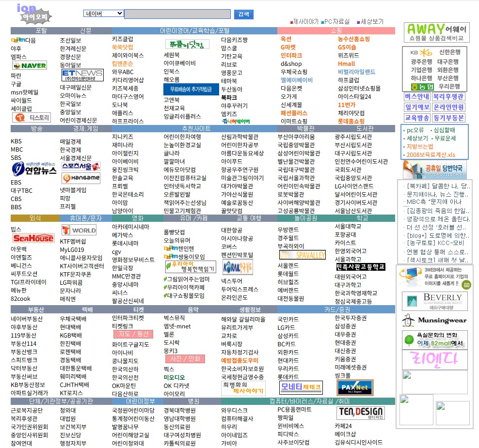479x448 pixels.
Task: Click the 검색 search button
Action: pyautogui.click(x=243, y=15)
